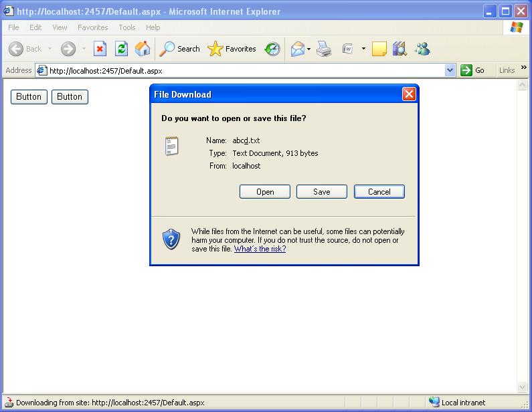The image size is (532, 412).
Task: Open the Search toolbar button
Action: [x=179, y=49]
